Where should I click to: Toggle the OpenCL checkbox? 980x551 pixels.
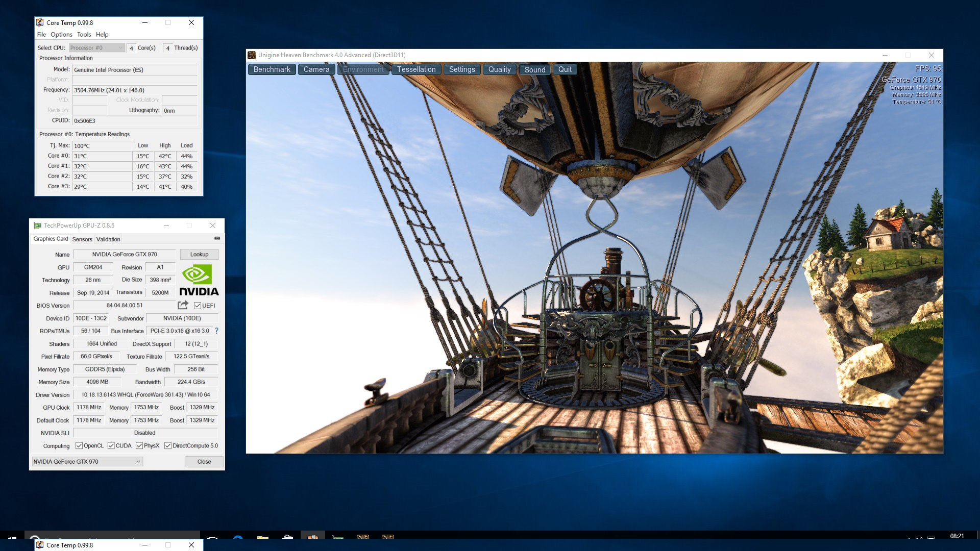click(79, 445)
